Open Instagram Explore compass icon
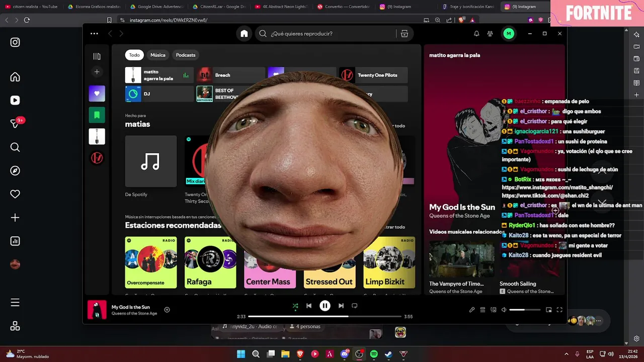 15,171
